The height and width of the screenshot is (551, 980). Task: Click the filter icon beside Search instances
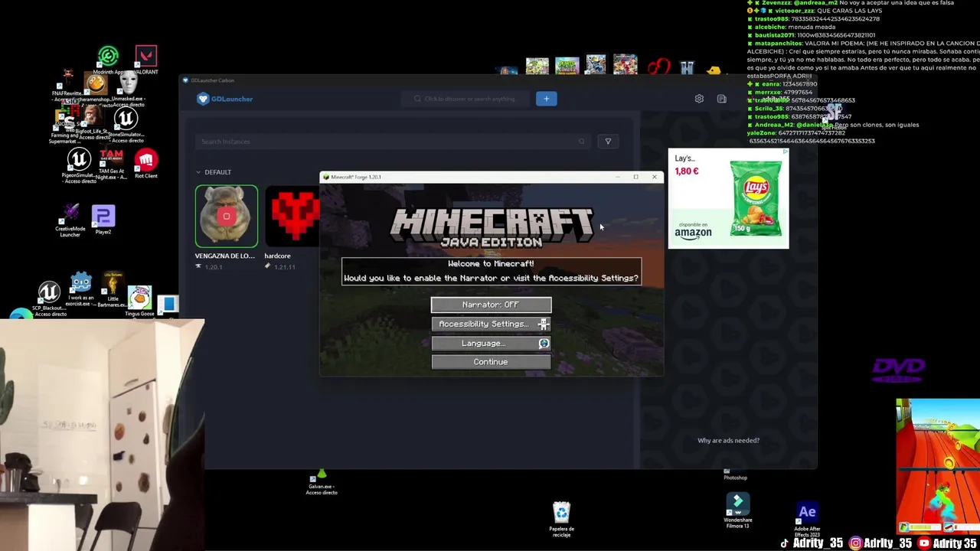[x=608, y=142]
